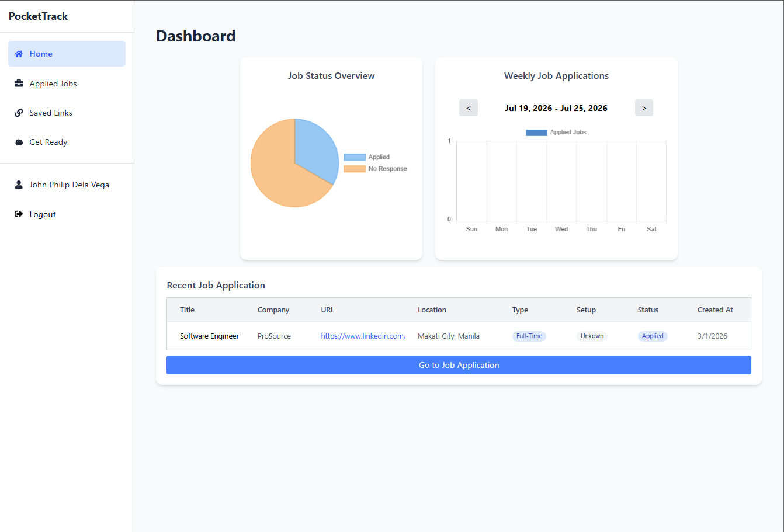
Task: Select Logout in the sidebar
Action: 67,214
